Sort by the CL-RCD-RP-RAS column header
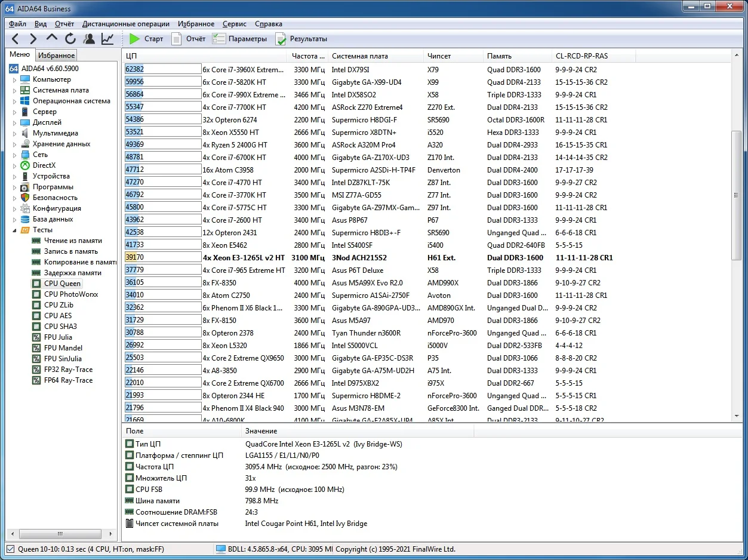Image resolution: width=748 pixels, height=560 pixels. tap(593, 56)
